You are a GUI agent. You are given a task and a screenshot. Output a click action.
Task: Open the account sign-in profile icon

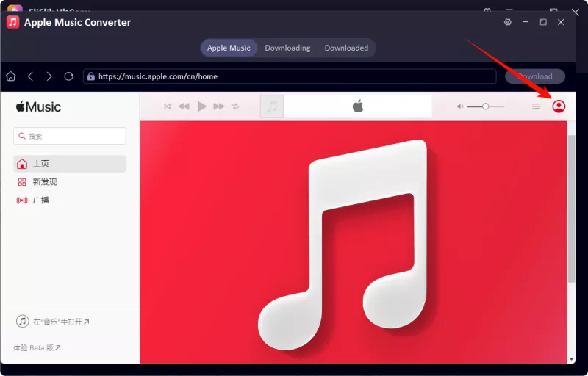[559, 106]
